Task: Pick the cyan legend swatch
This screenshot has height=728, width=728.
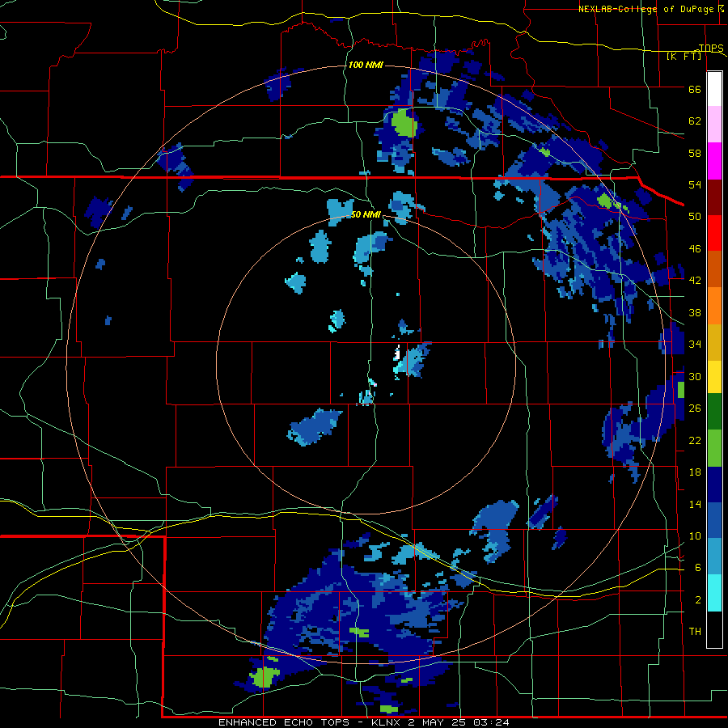Action: pos(714,592)
